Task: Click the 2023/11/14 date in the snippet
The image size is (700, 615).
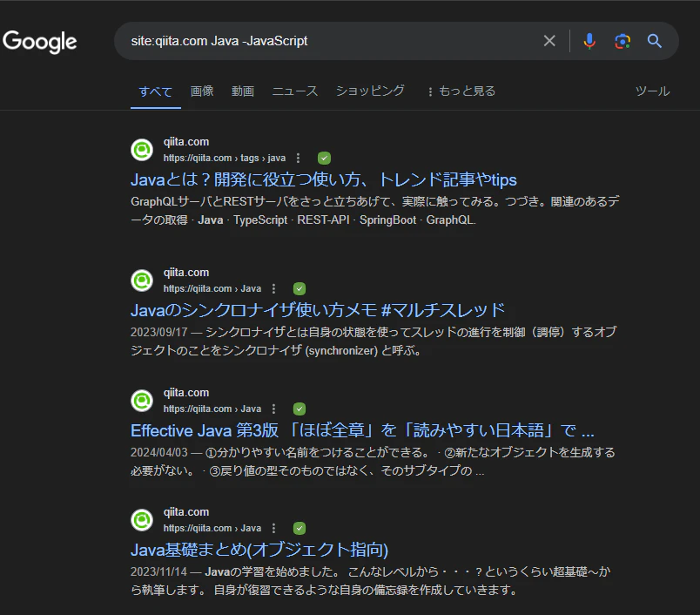Action: 159,571
